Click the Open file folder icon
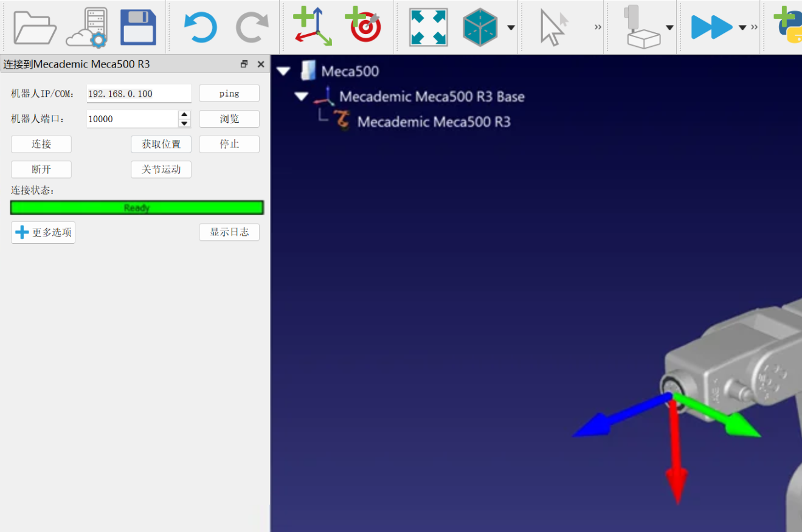This screenshot has width=802, height=532. click(35, 27)
